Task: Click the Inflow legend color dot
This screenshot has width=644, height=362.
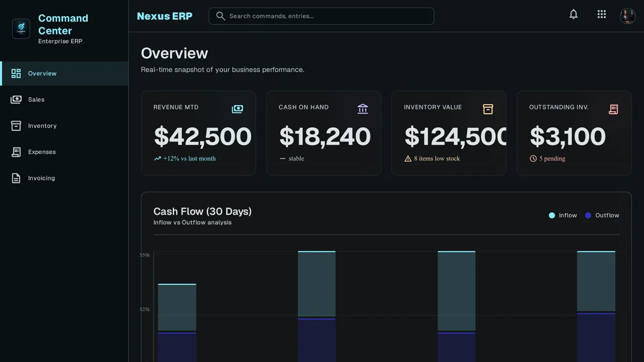Action: click(x=552, y=216)
